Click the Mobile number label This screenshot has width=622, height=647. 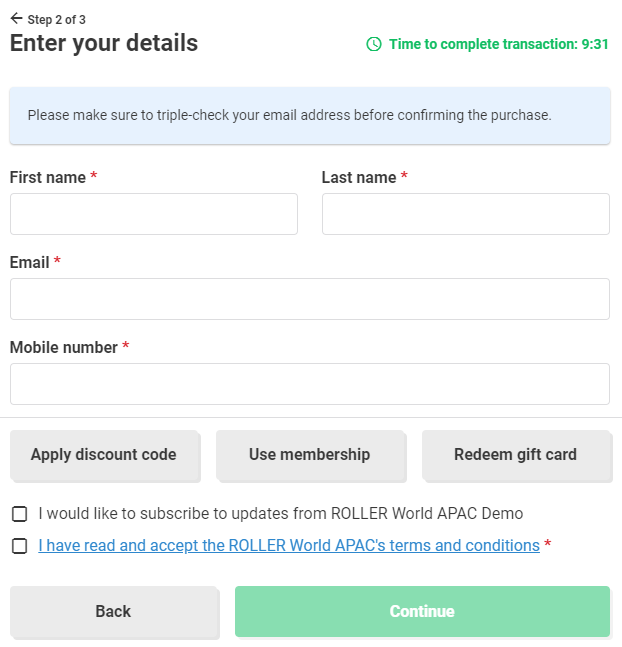tap(63, 347)
